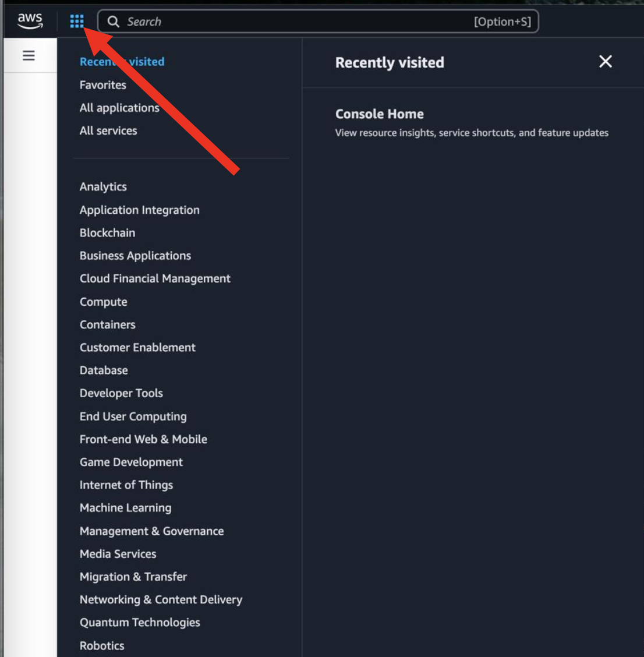644x657 pixels.
Task: Focus the AWS search field
Action: coord(297,22)
